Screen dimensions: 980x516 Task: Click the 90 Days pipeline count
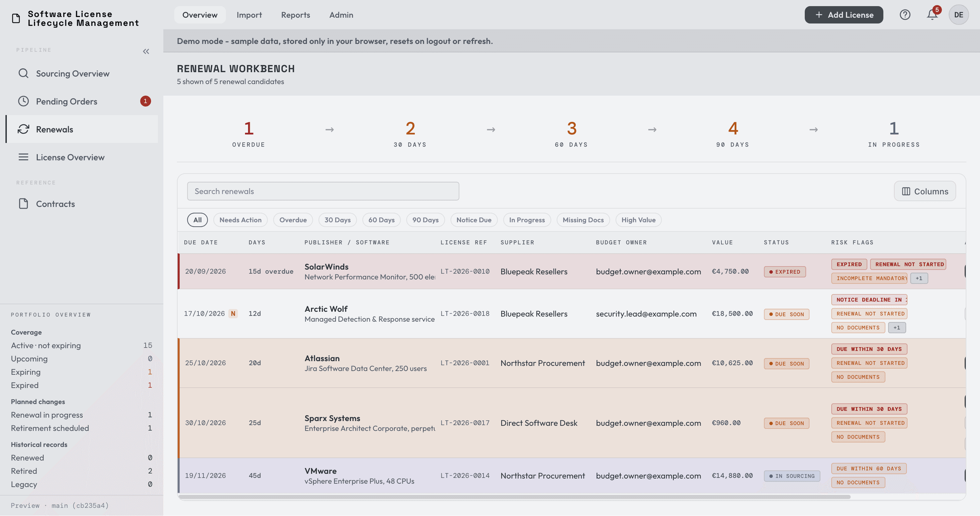733,129
